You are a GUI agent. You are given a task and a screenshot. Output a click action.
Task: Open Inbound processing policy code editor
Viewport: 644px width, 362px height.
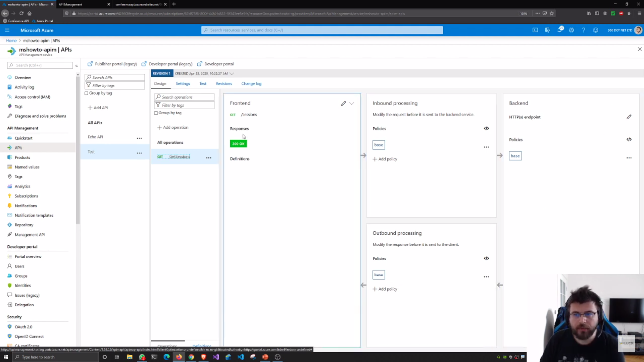(486, 128)
